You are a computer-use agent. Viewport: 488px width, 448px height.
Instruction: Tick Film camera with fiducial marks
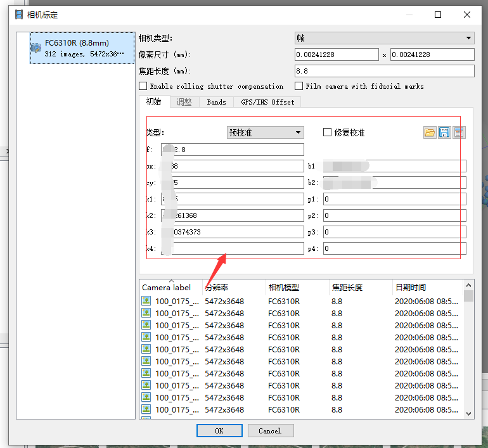tap(299, 86)
